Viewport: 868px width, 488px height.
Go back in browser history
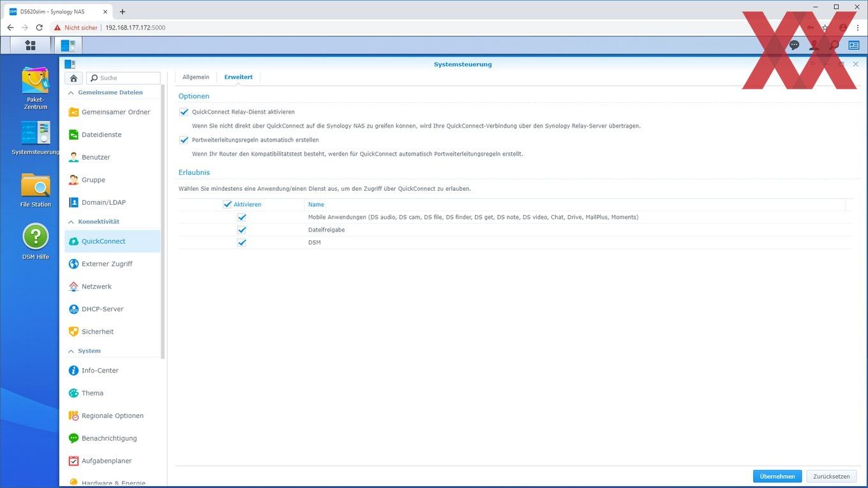[10, 27]
